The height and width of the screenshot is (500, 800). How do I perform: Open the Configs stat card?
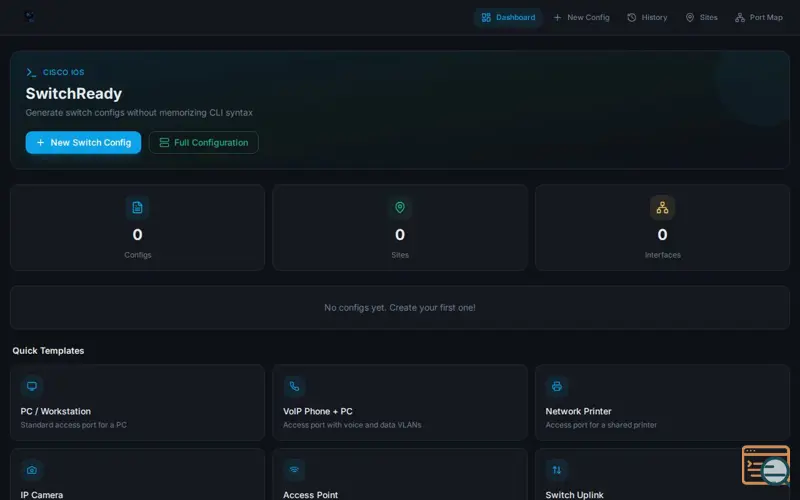pyautogui.click(x=137, y=228)
